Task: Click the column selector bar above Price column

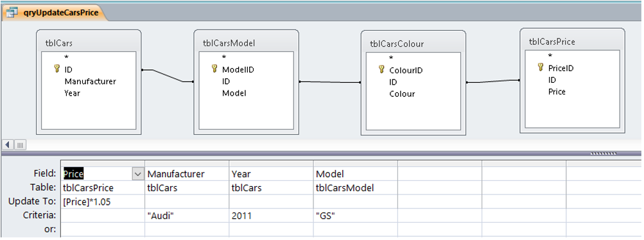Action: pyautogui.click(x=103, y=163)
